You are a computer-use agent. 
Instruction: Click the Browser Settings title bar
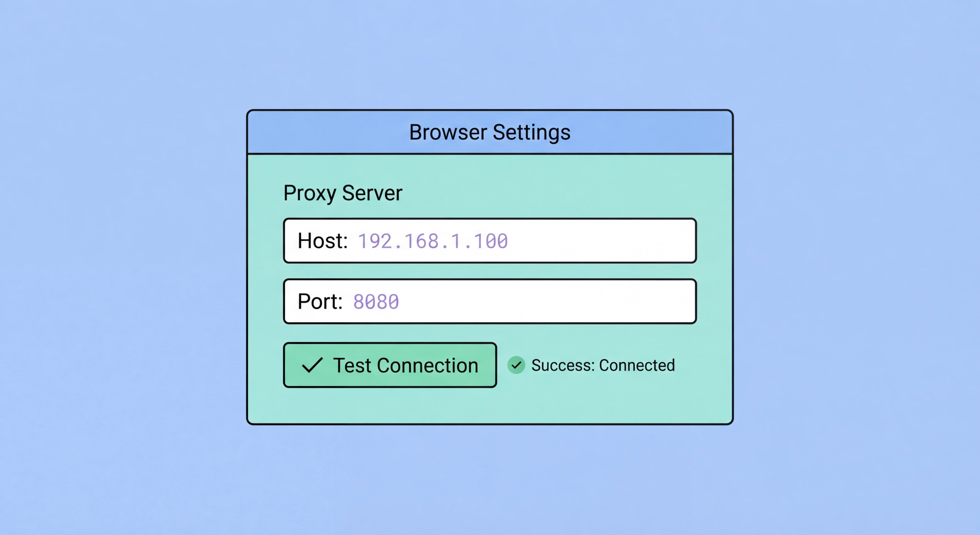click(490, 132)
